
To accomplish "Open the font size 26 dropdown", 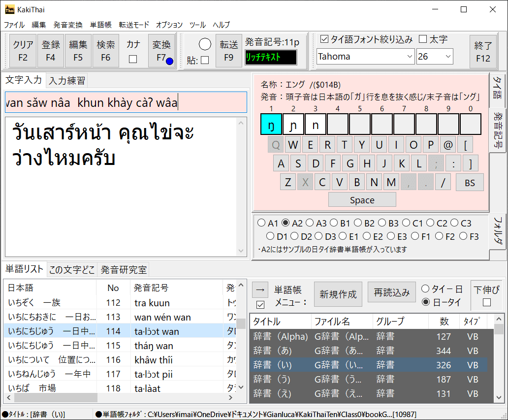I will tap(448, 57).
